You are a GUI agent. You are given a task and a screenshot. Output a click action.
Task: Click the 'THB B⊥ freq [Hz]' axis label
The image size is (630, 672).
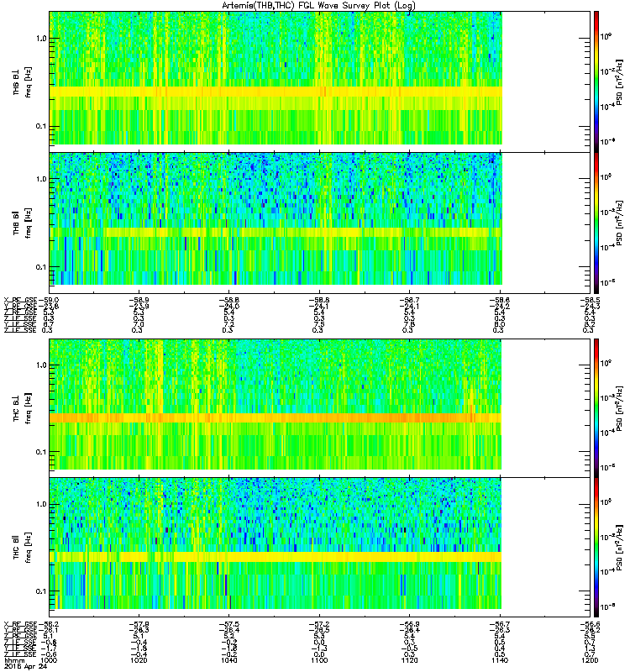[22, 82]
